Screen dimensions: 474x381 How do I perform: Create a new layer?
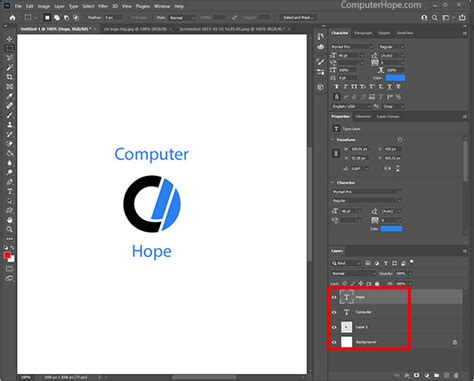[x=446, y=375]
